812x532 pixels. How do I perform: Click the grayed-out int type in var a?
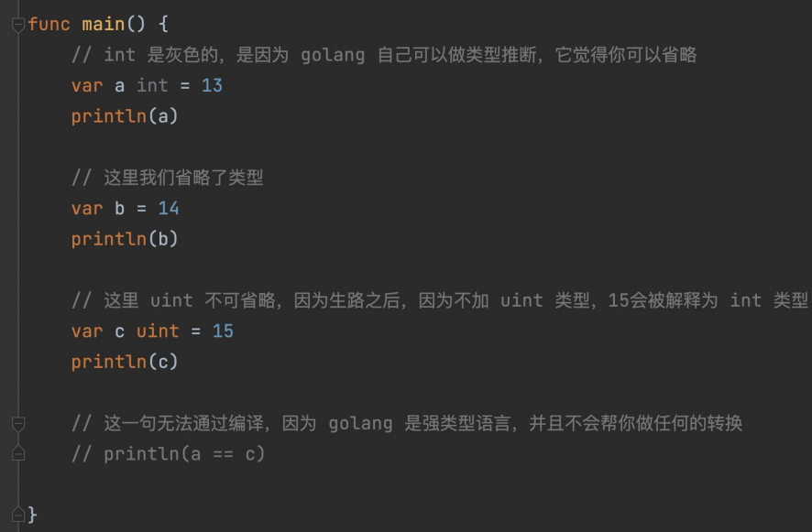(x=152, y=85)
